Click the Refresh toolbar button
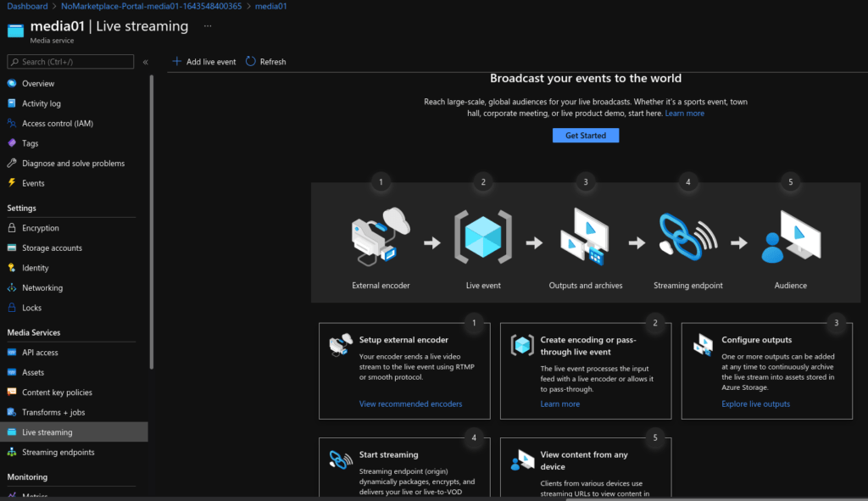Viewport: 868px width, 501px height. click(x=266, y=61)
